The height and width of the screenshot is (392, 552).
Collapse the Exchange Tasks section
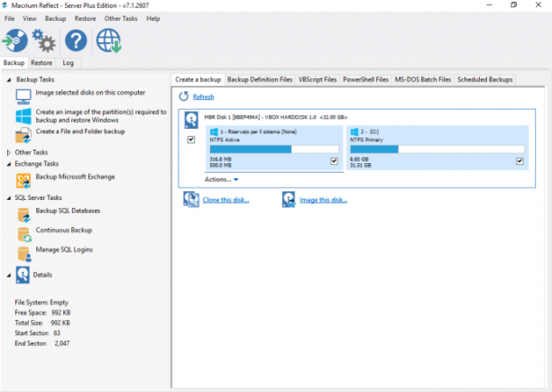pos(9,164)
